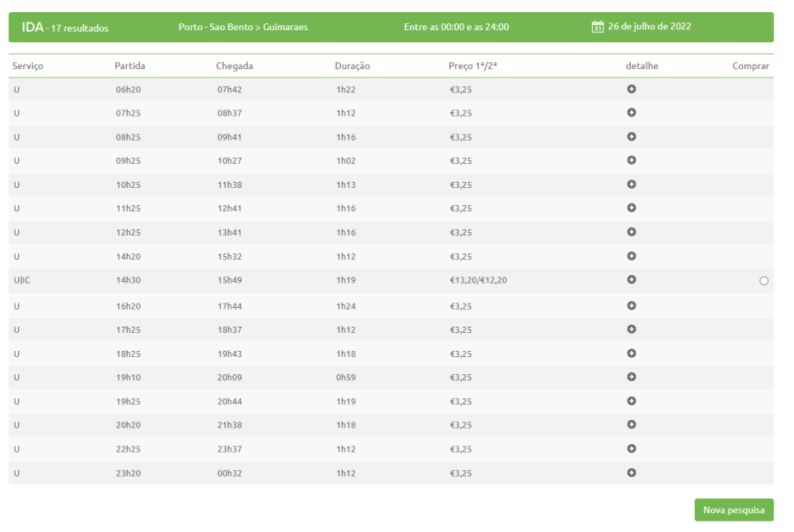
Task: Show details for the 06h20 departure
Action: pyautogui.click(x=631, y=89)
